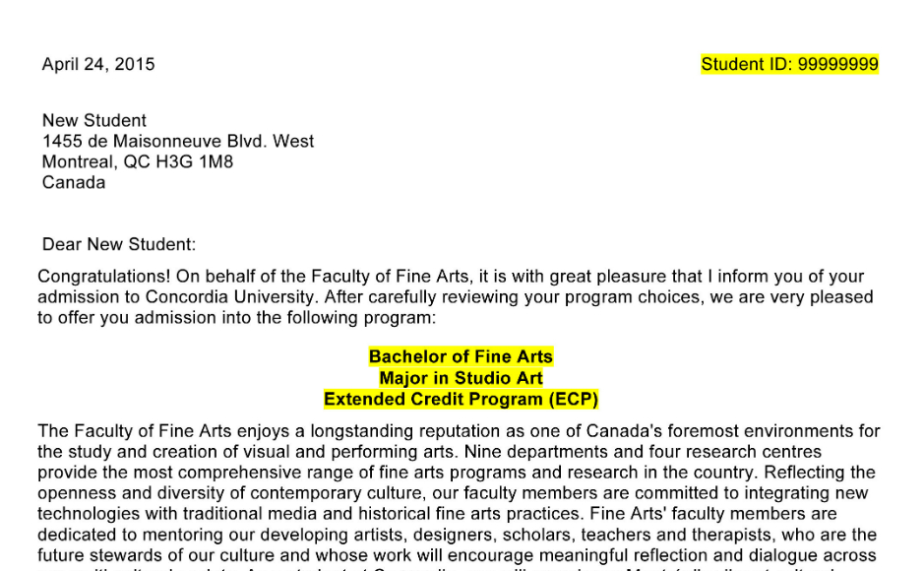Click the New Student recipient name

click(93, 120)
